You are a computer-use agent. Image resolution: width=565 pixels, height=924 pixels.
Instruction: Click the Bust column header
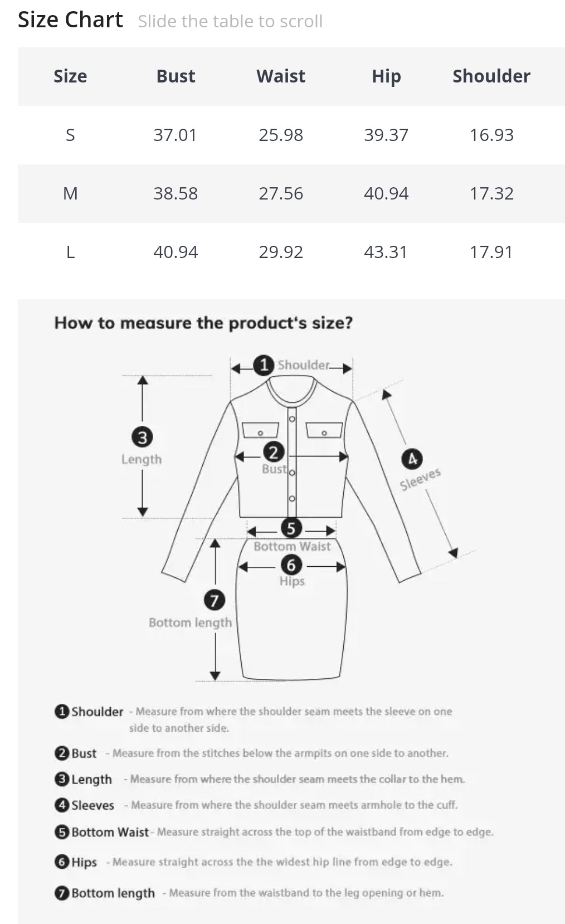176,76
